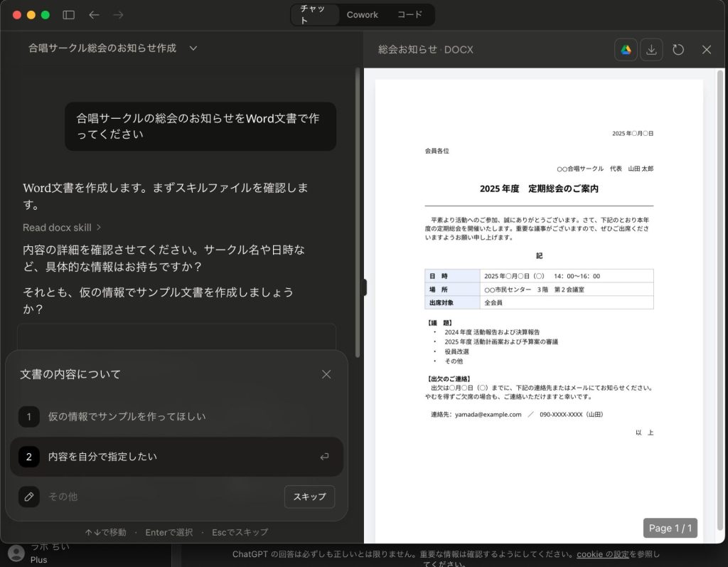Click the Page 1 / 1 indicator
The width and height of the screenshot is (728, 567).
[670, 528]
